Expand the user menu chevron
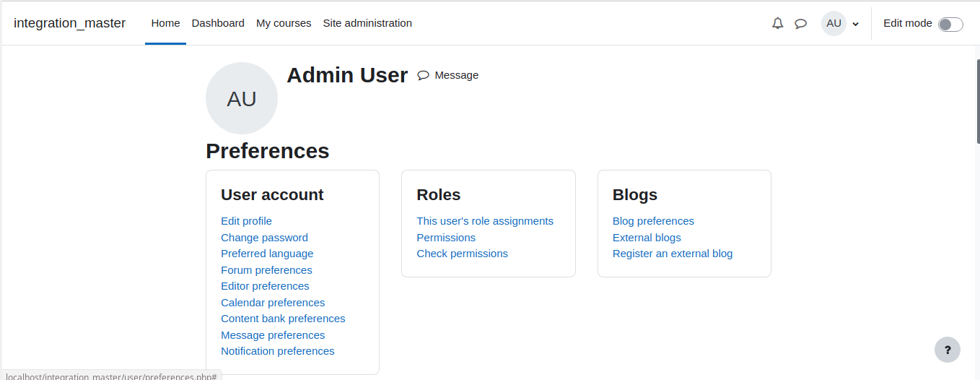 click(x=855, y=24)
